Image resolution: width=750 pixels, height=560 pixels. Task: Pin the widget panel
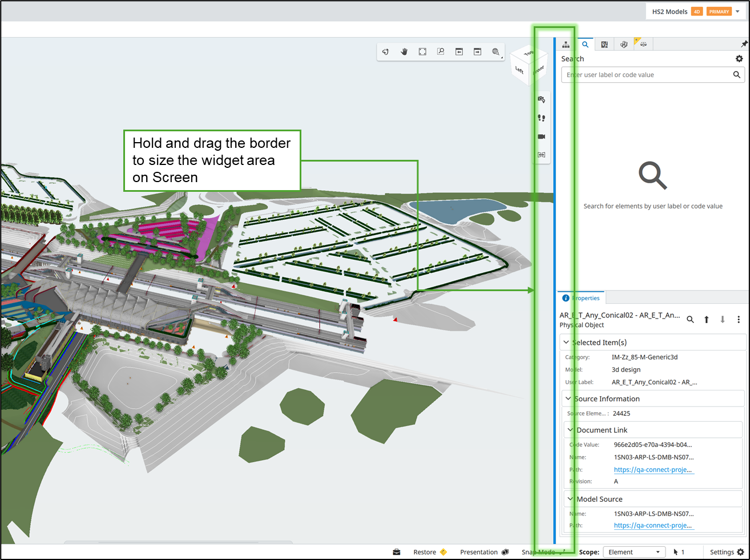click(744, 44)
